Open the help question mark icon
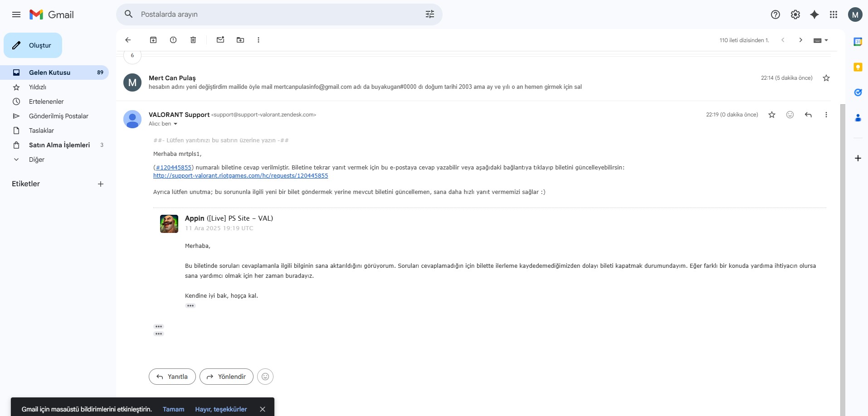 [x=775, y=15]
